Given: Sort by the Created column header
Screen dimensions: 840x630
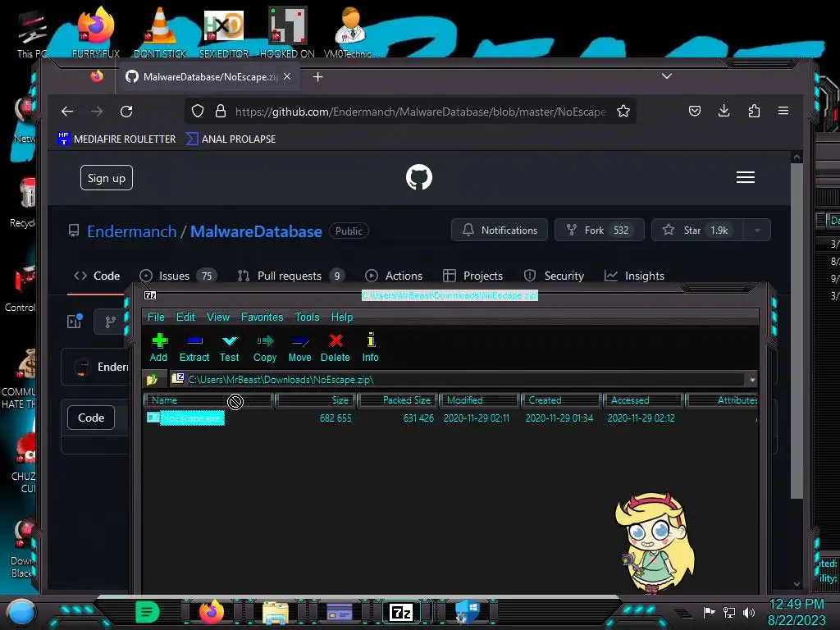Looking at the screenshot, I should (561, 400).
